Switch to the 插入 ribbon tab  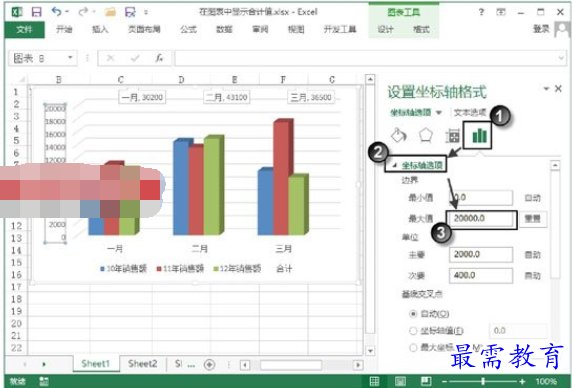click(100, 29)
